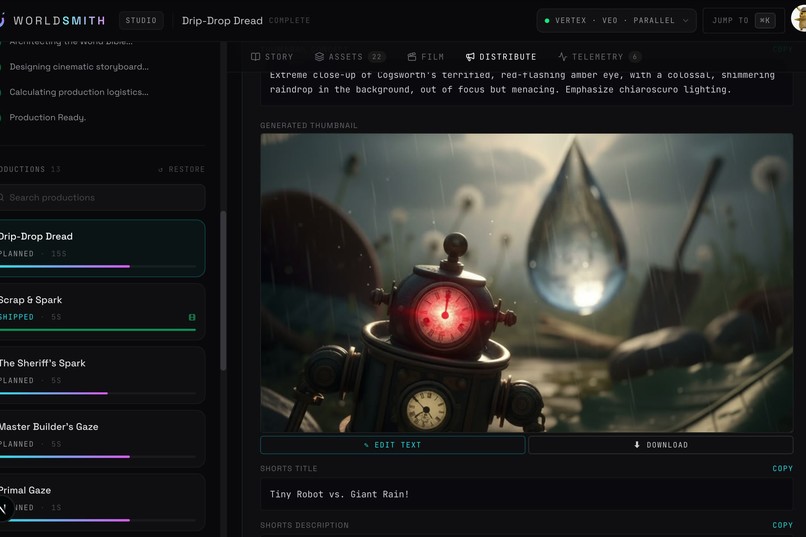
Task: Click the Worldsmith logo
Action: [x=52, y=21]
